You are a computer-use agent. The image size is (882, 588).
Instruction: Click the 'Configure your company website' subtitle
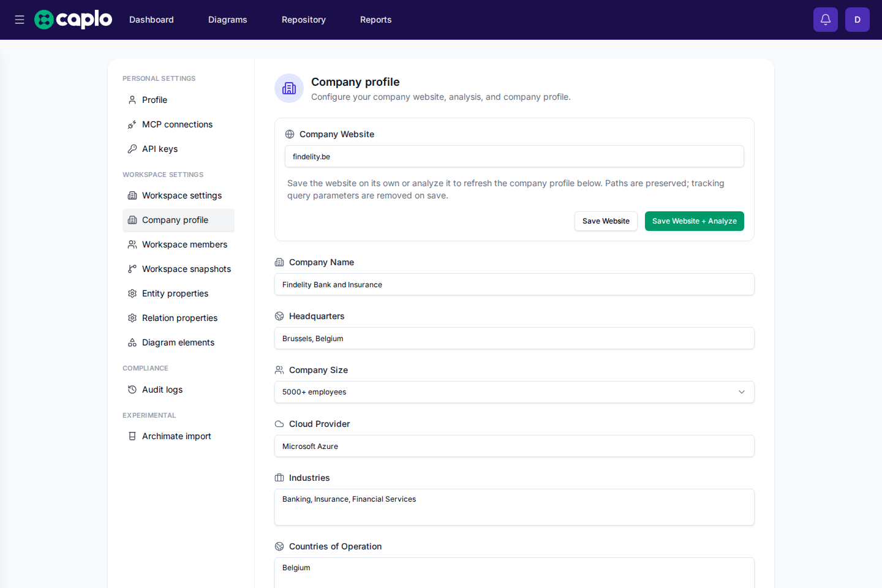coord(441,97)
